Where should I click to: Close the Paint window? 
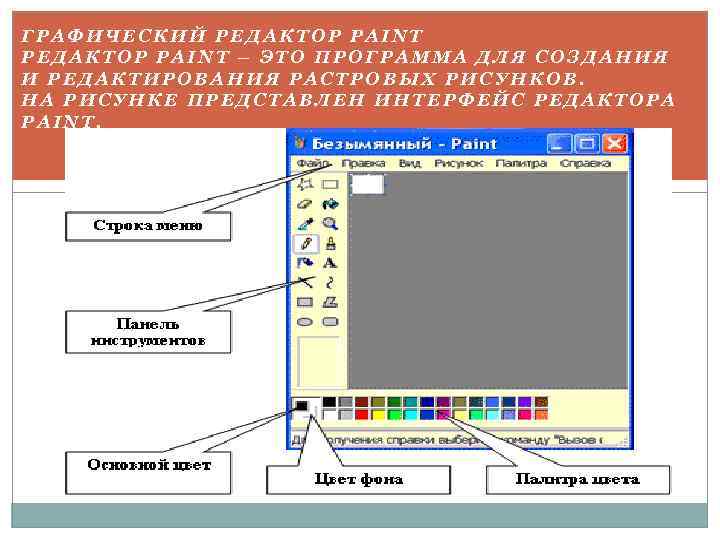pos(614,144)
